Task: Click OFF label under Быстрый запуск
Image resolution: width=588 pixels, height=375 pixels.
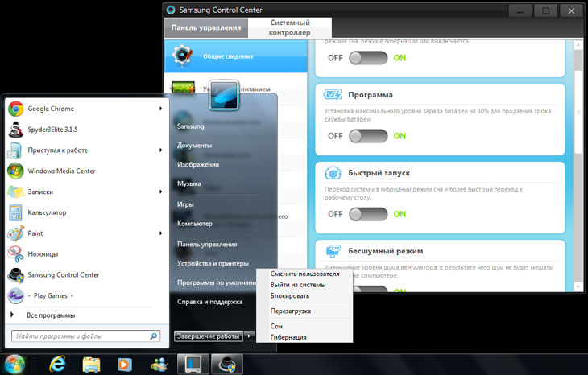Action: pyautogui.click(x=335, y=214)
